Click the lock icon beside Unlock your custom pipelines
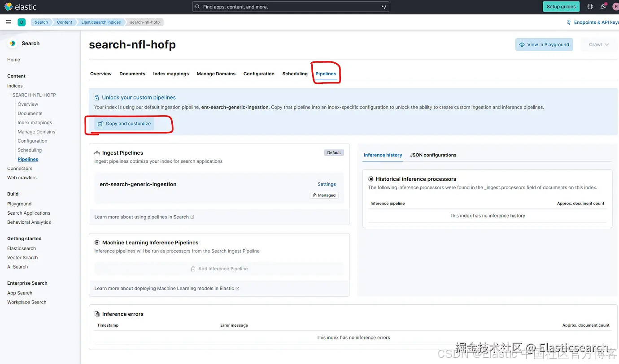Image resolution: width=619 pixels, height=364 pixels. [x=96, y=98]
